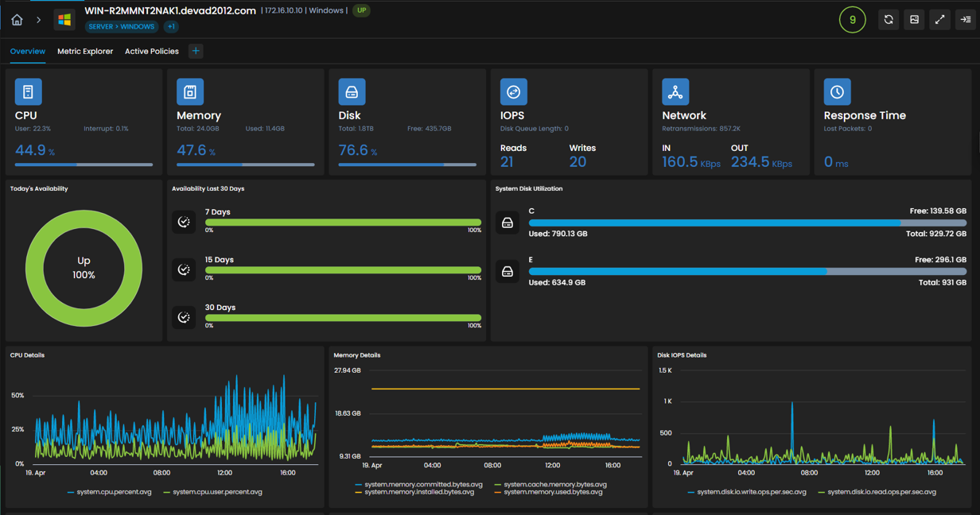Enter fullscreen mode with the expand icon

pos(939,19)
